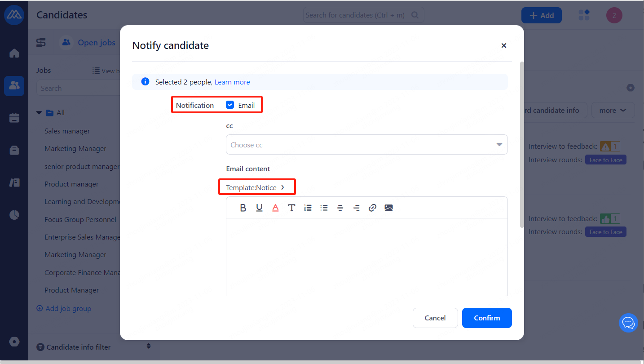Apply bold formatting in email editor

coord(243,208)
